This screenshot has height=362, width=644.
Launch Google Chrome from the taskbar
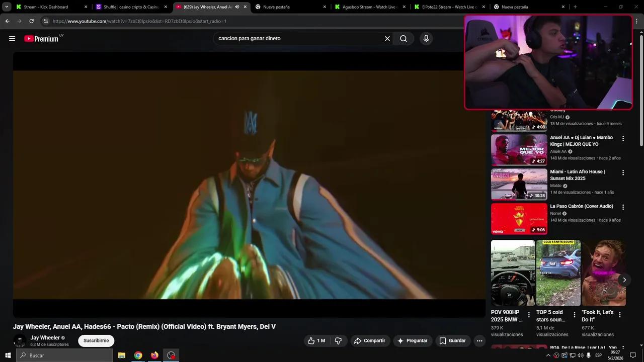[x=138, y=355]
